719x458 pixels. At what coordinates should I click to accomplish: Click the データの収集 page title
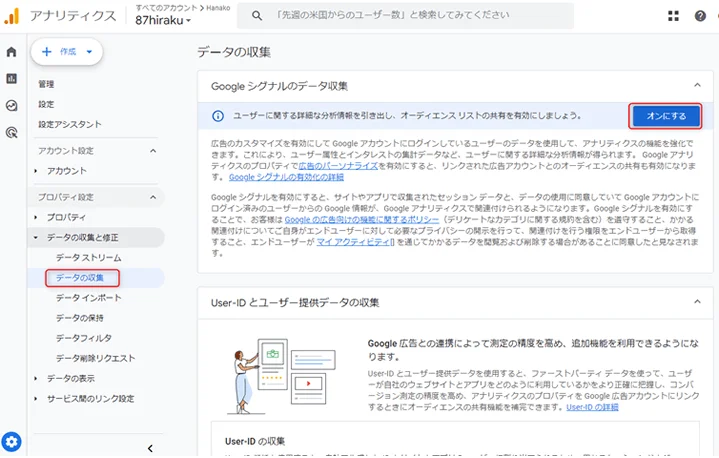(x=234, y=52)
